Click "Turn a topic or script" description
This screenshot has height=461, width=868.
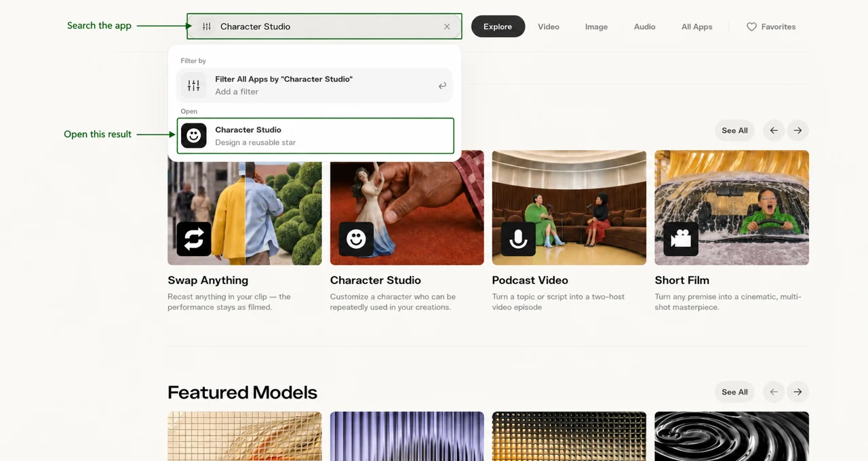[x=558, y=302]
